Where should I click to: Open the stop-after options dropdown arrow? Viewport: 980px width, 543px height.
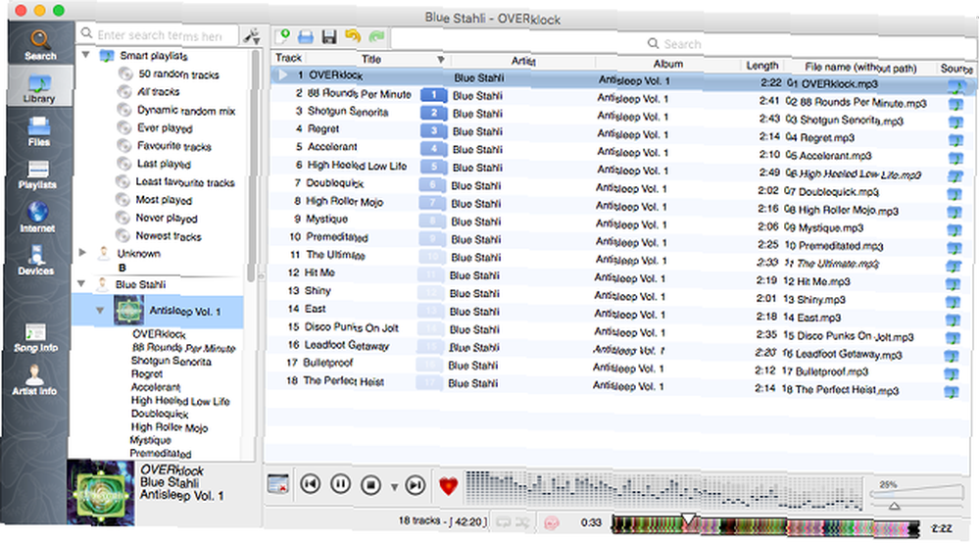pos(394,487)
